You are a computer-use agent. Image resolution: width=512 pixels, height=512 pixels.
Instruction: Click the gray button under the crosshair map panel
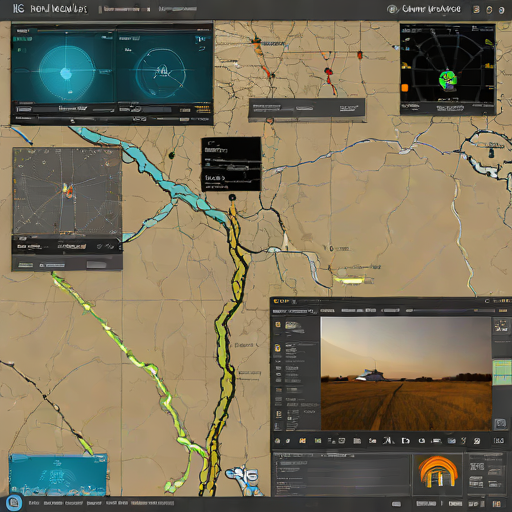point(96,265)
